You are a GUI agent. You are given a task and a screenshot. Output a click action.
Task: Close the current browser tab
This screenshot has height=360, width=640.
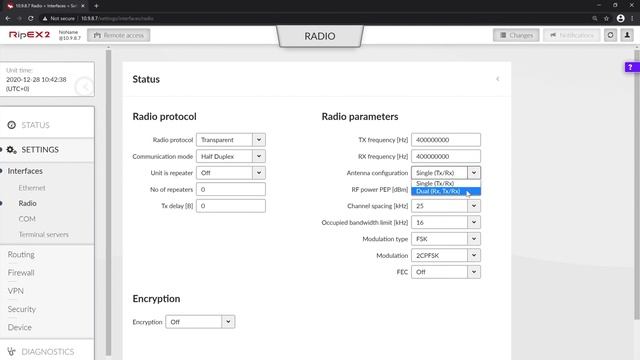[83, 6]
